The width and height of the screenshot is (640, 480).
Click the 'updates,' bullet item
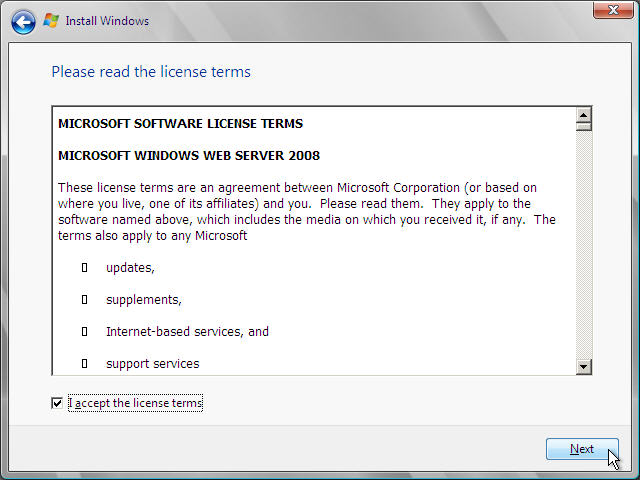click(130, 268)
